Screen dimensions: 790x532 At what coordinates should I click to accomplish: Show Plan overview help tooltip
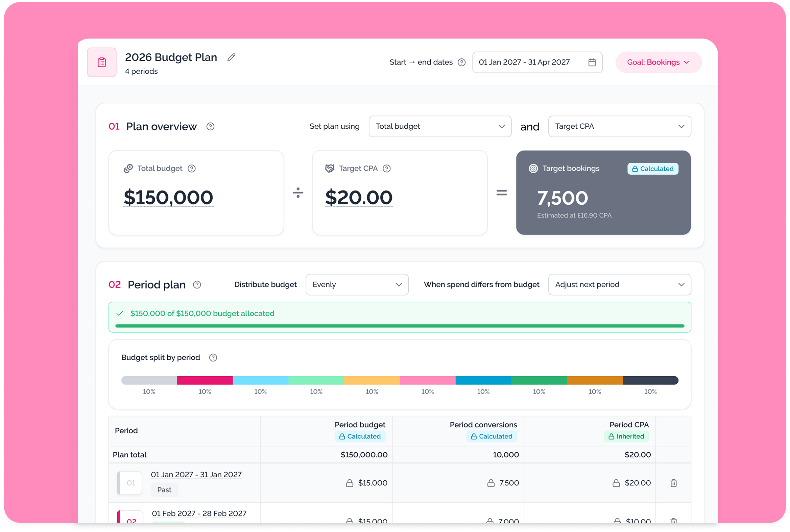click(x=210, y=127)
